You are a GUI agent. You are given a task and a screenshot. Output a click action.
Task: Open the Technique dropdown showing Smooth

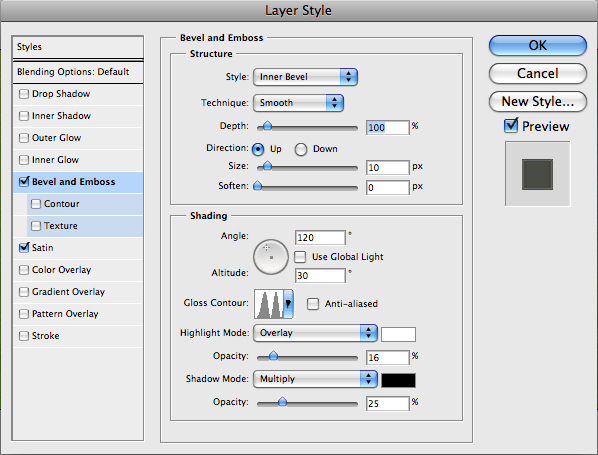(298, 103)
